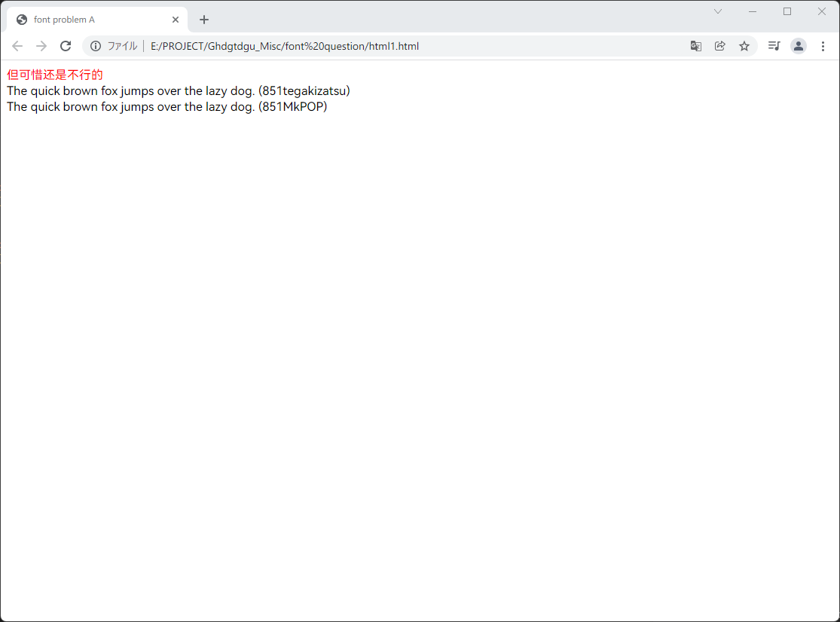Select the 'font problem A' tab
The width and height of the screenshot is (840, 622).
pos(97,20)
